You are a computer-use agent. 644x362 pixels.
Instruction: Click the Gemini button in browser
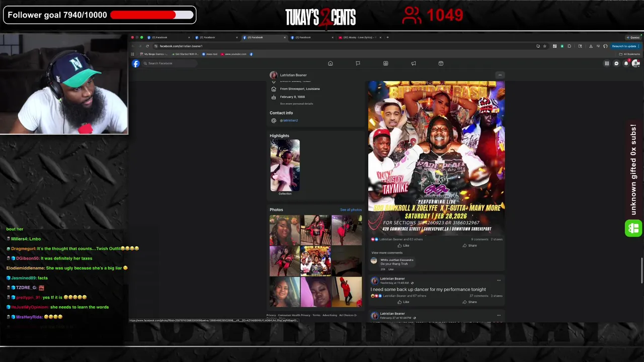pos(633,37)
